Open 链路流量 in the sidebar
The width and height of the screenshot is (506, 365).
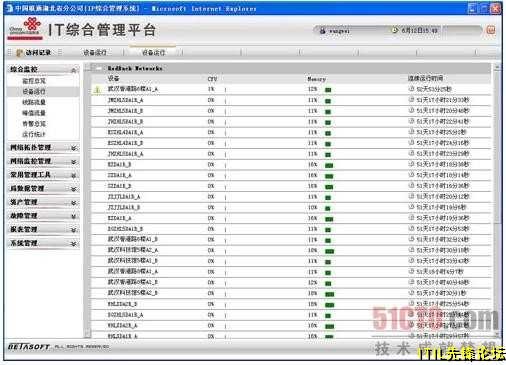click(34, 102)
